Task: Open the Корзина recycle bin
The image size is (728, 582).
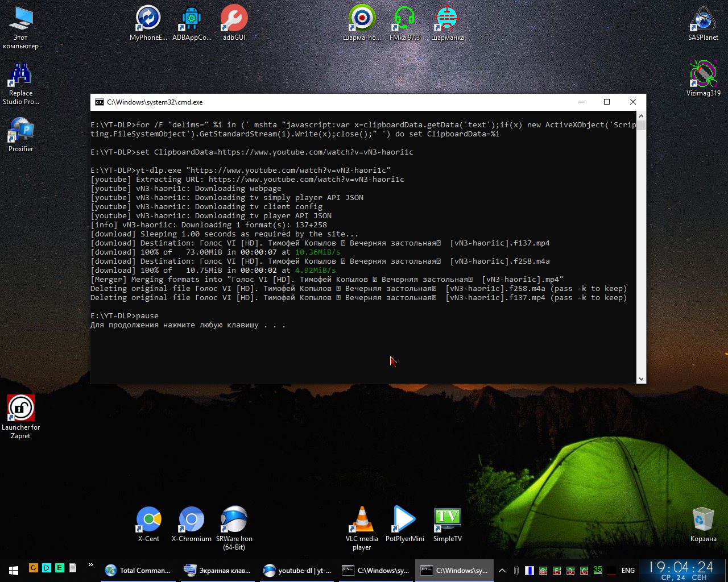Action: click(703, 520)
